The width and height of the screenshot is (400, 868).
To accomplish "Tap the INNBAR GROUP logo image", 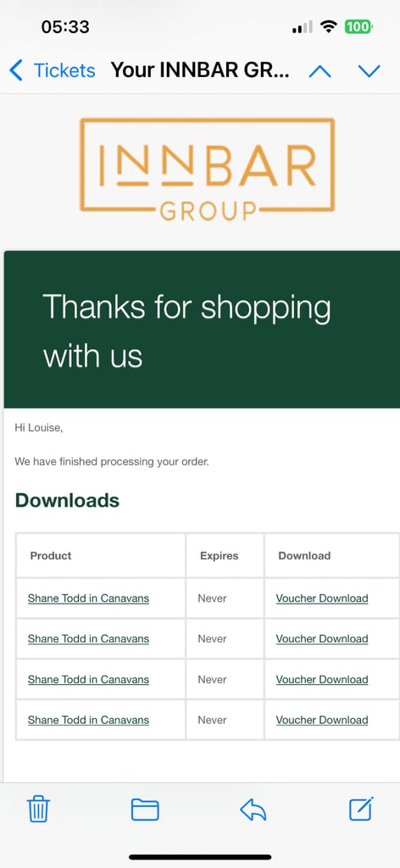I will click(207, 170).
